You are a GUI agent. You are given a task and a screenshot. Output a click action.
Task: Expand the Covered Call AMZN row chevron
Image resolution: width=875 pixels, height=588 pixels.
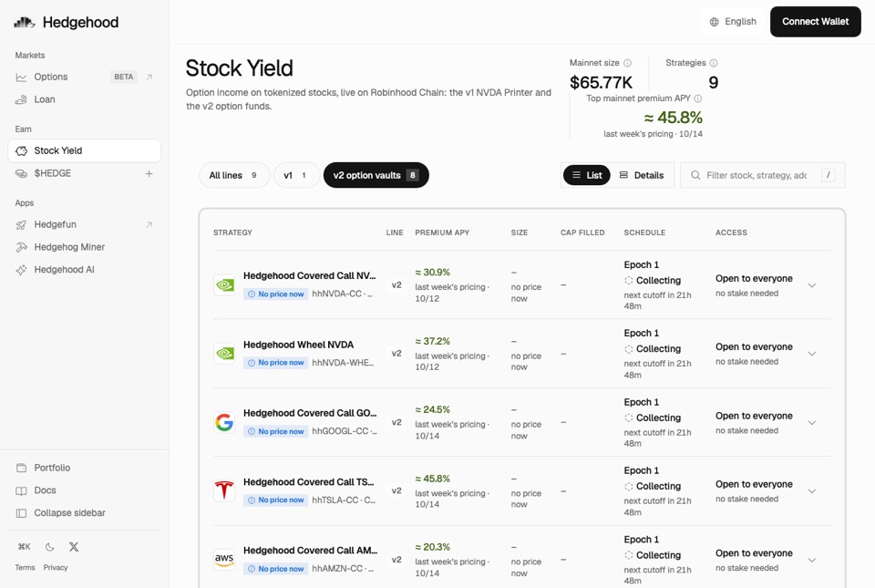[x=812, y=560]
